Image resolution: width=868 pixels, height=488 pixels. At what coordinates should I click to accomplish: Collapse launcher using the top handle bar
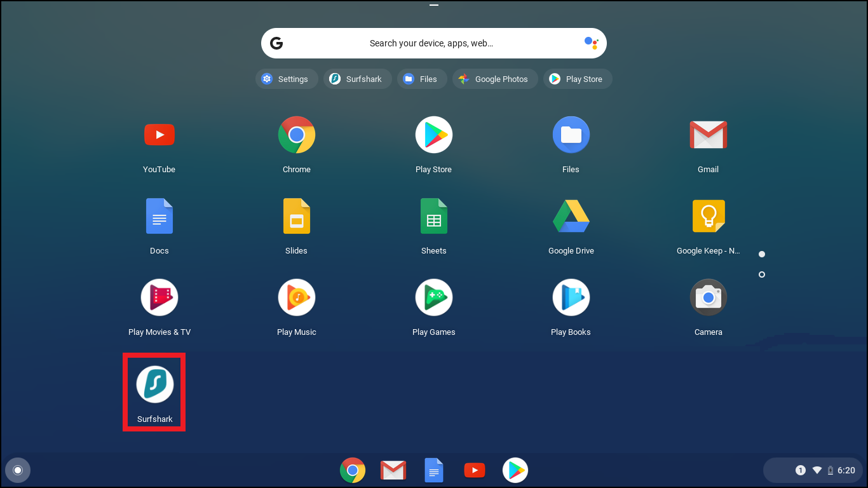click(434, 5)
